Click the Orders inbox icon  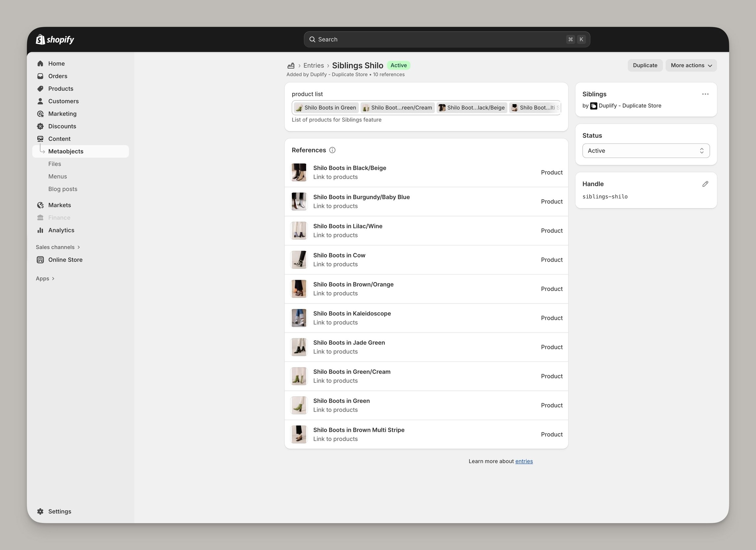(x=40, y=76)
